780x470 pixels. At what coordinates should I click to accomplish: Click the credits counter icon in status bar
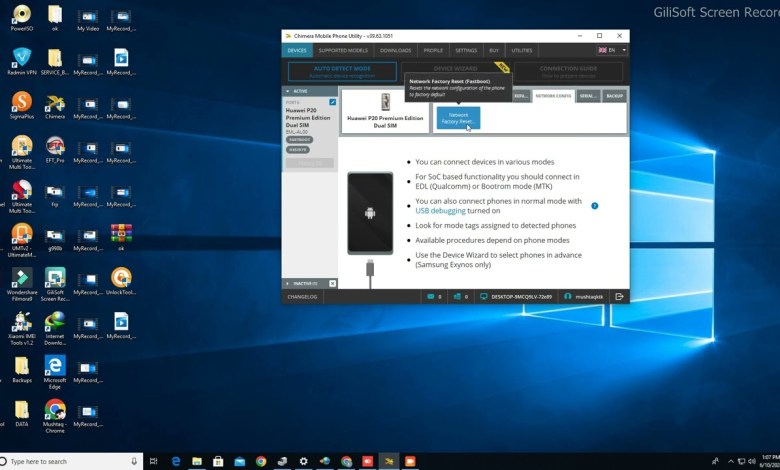click(459, 297)
